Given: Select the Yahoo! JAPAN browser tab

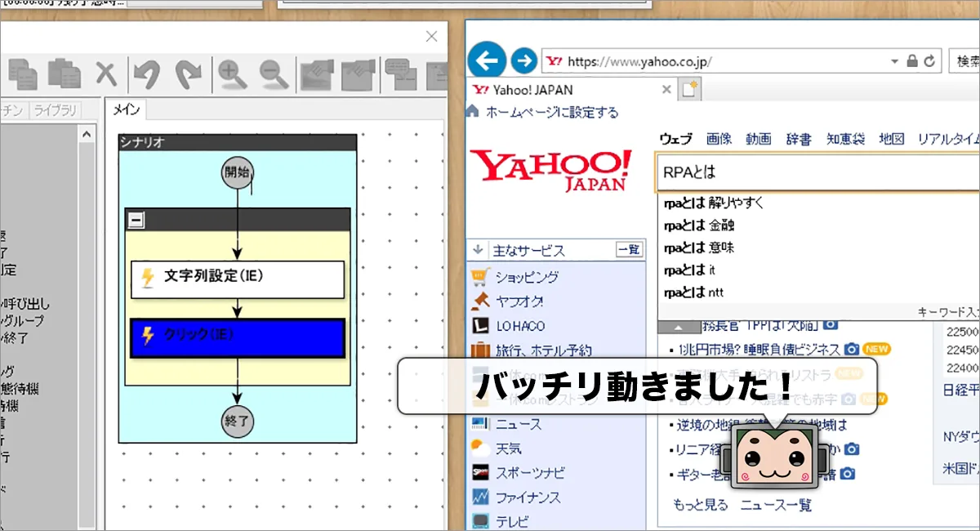Looking at the screenshot, I should (572, 90).
